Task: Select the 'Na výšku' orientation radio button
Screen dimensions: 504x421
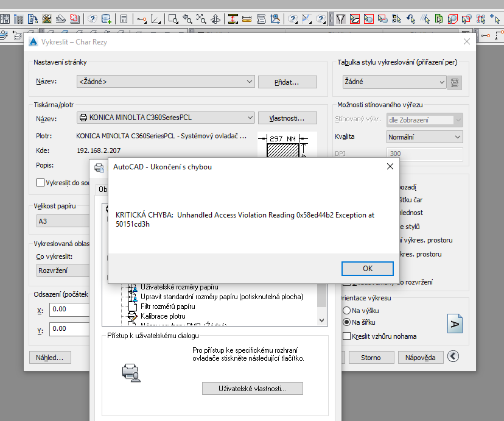Action: tap(347, 311)
